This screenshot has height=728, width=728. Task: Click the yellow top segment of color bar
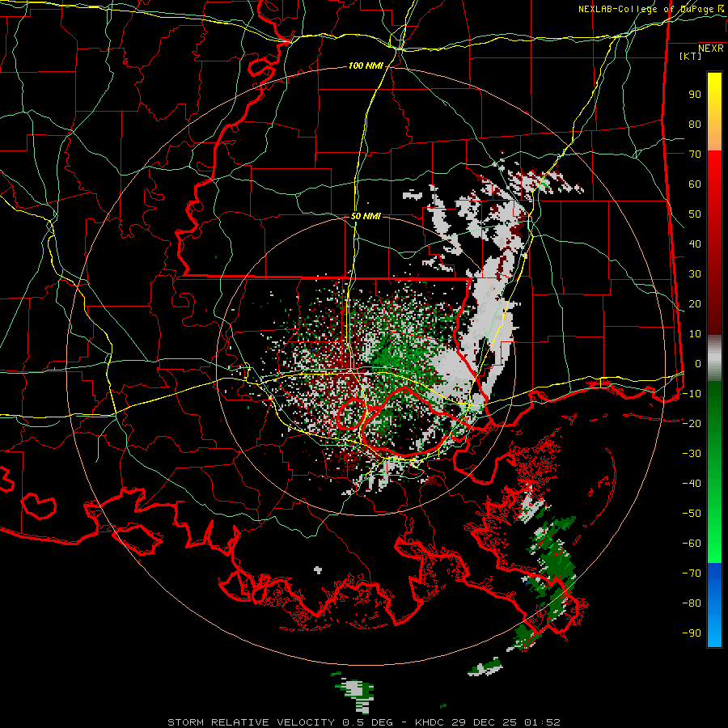[714, 112]
